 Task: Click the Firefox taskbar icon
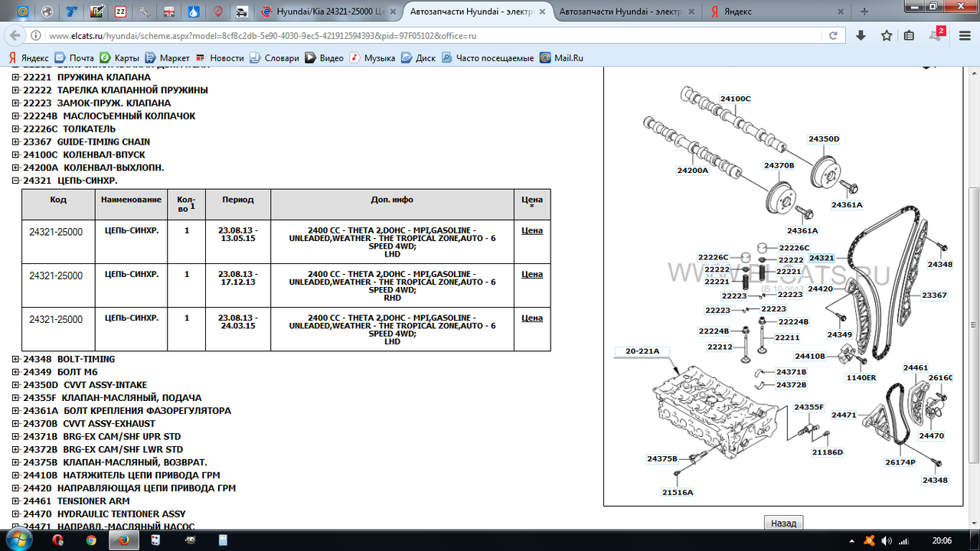click(122, 540)
